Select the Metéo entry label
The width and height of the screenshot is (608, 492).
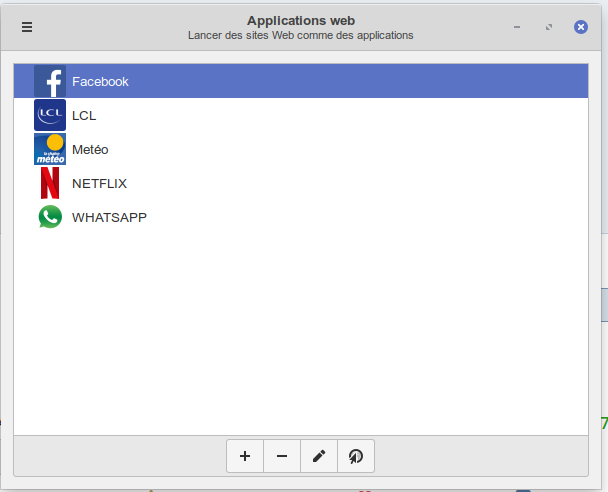coord(90,150)
